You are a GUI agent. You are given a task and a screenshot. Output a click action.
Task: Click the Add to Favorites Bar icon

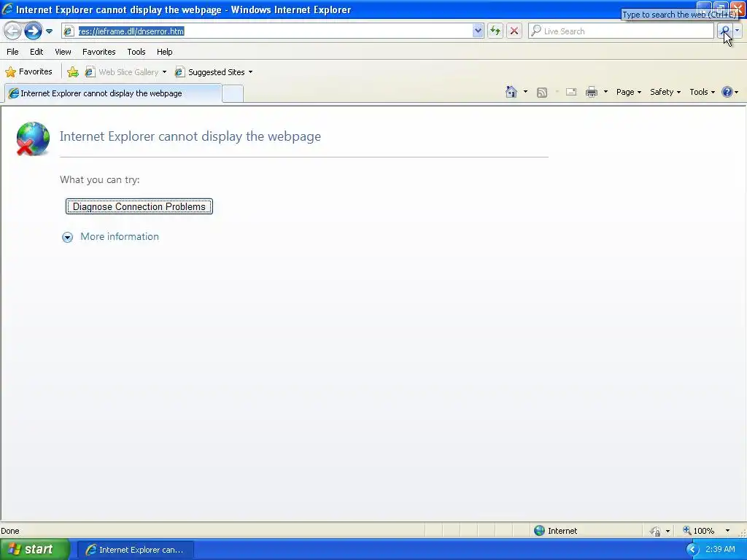click(x=73, y=72)
